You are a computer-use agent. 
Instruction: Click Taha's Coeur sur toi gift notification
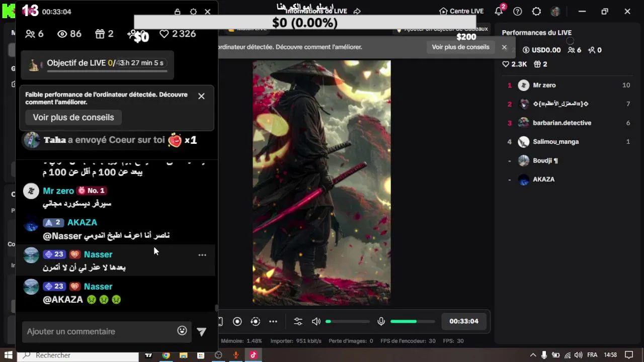point(110,140)
